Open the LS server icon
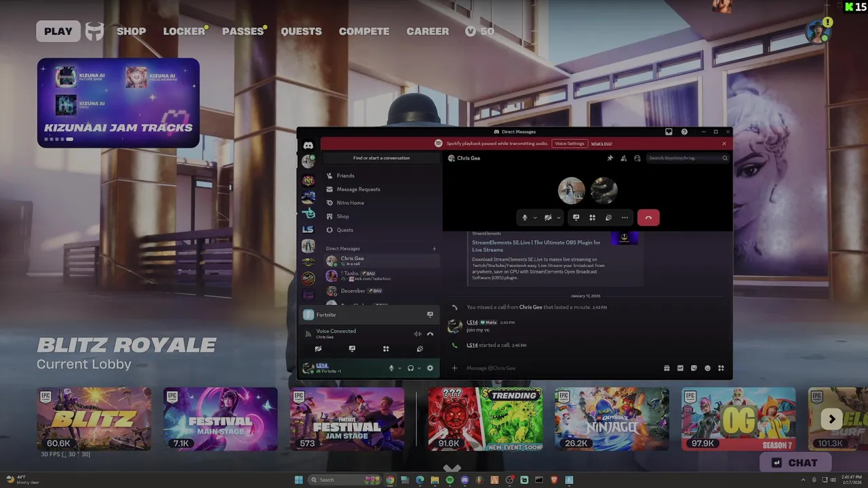This screenshot has height=488, width=868. tap(309, 229)
